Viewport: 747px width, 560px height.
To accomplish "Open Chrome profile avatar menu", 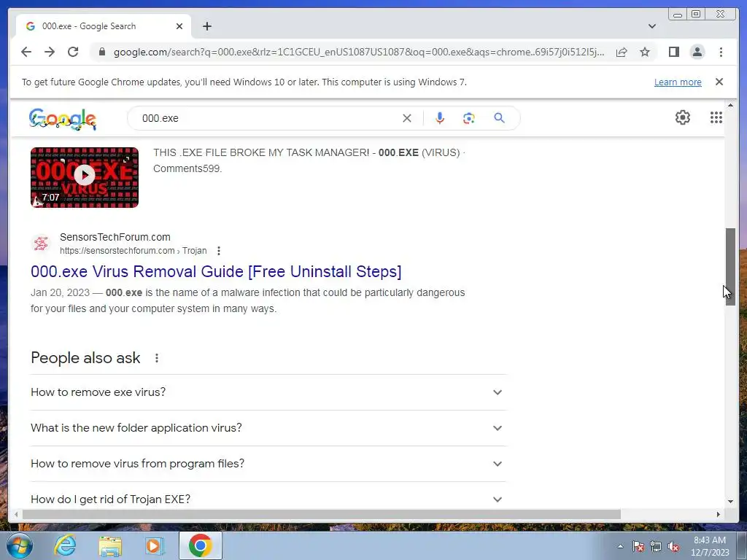I will coord(697,52).
